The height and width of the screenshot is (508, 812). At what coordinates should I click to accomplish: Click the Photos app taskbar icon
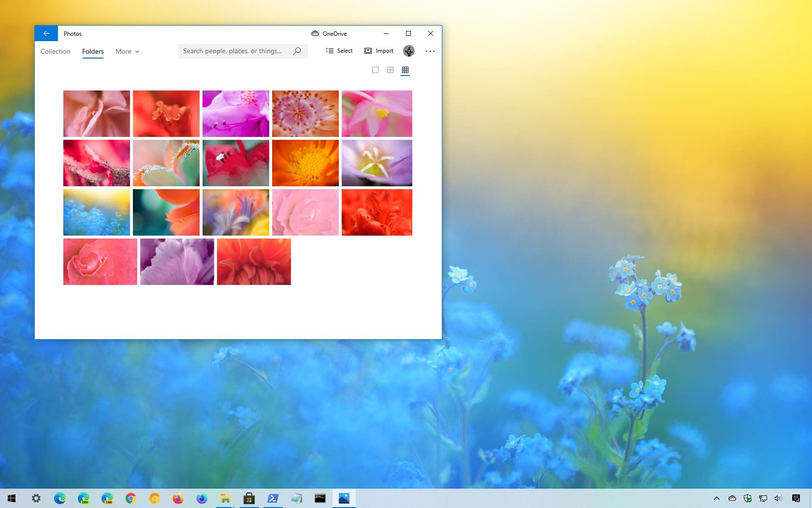click(x=344, y=498)
